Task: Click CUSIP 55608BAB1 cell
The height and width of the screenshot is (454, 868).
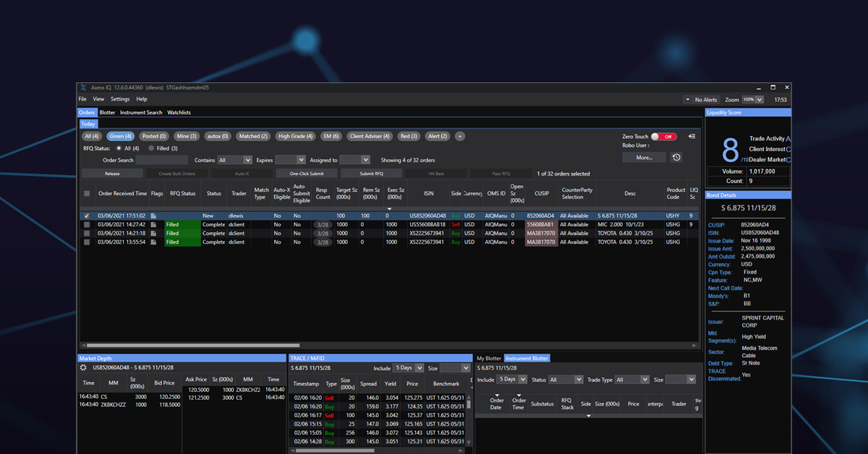Action: [540, 225]
